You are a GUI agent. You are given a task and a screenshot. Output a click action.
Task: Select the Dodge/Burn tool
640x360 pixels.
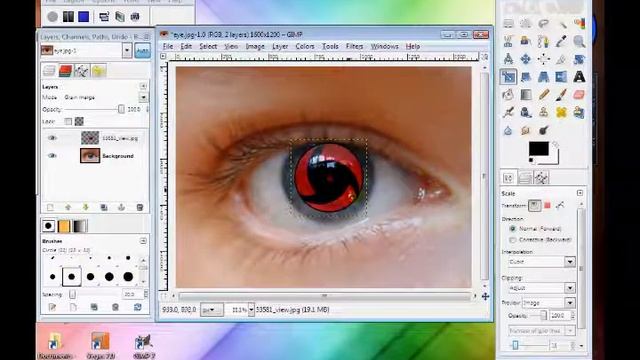(544, 131)
